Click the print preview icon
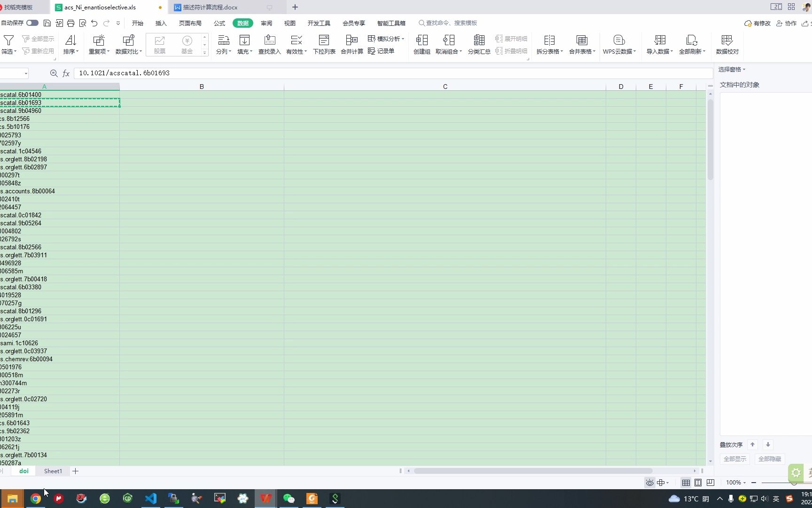This screenshot has width=812, height=508. point(83,23)
